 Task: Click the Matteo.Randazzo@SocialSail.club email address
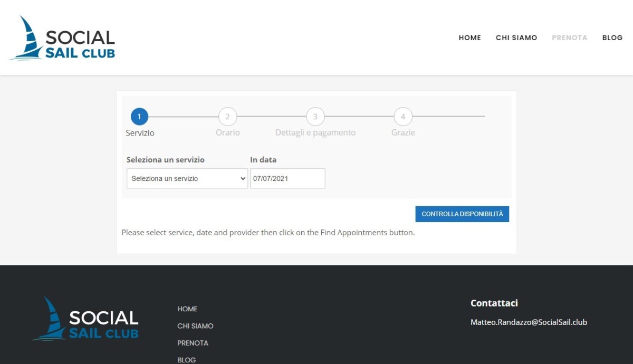[529, 322]
